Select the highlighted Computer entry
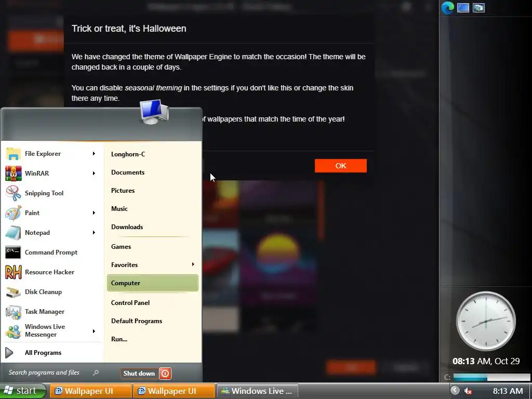532x399 pixels. click(x=153, y=283)
